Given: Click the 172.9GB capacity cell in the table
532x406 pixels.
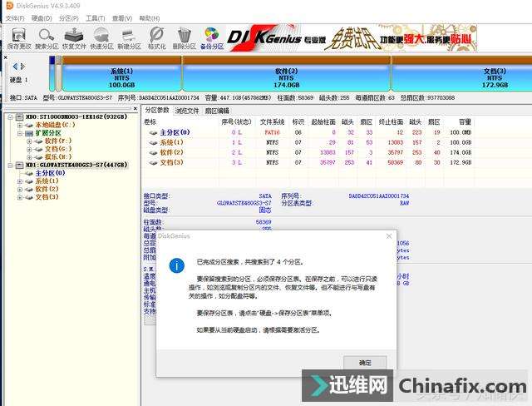Looking at the screenshot, I should (461, 162).
